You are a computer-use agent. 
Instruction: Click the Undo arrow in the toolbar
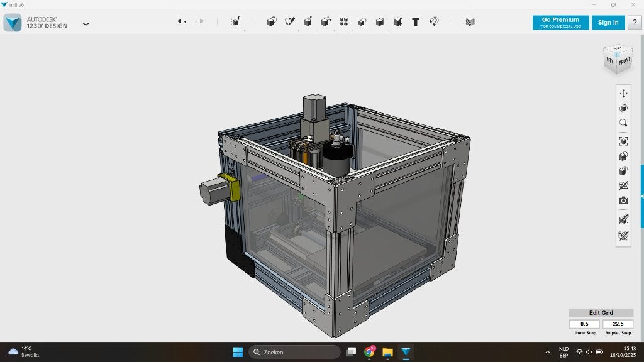click(182, 21)
